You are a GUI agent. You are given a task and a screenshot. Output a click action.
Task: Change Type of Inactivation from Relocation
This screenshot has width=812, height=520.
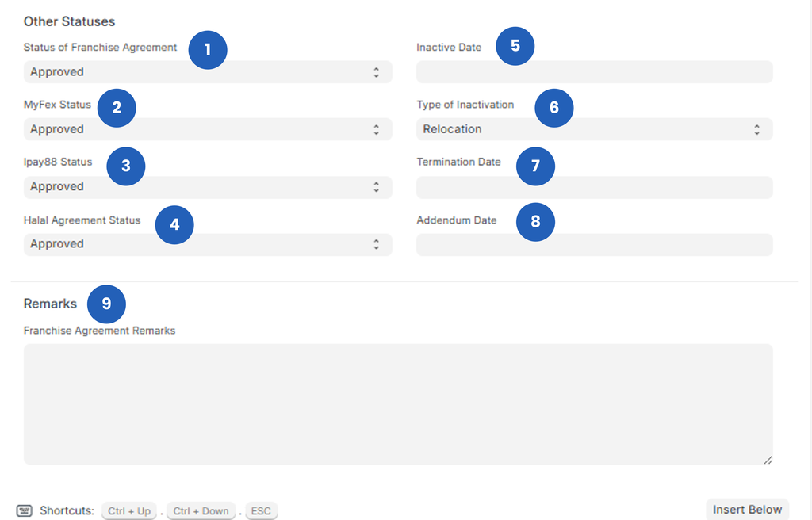pos(594,129)
